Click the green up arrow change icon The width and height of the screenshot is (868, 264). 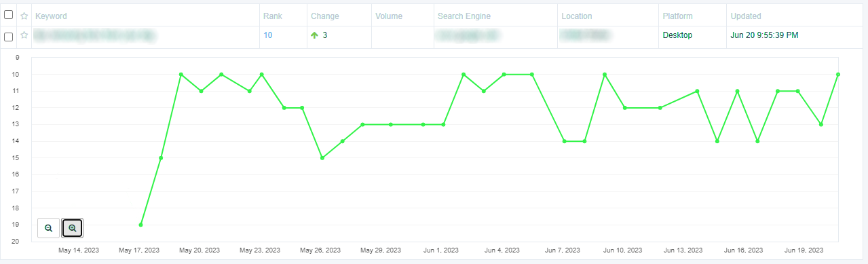(x=314, y=35)
